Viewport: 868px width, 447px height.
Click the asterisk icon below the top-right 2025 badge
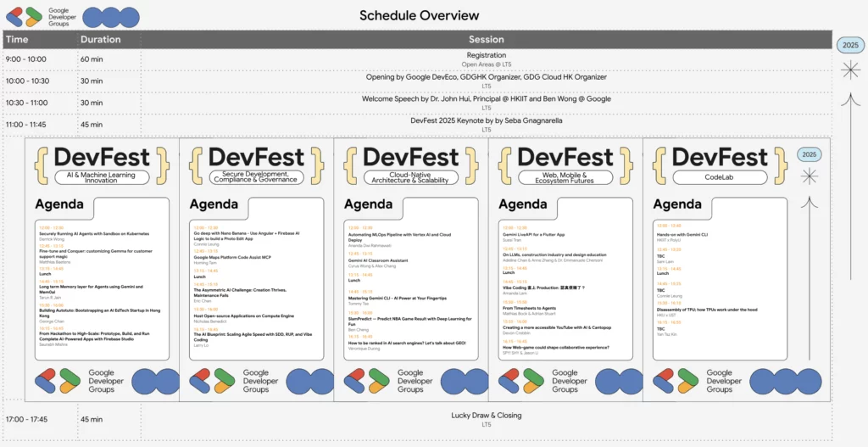coord(849,70)
